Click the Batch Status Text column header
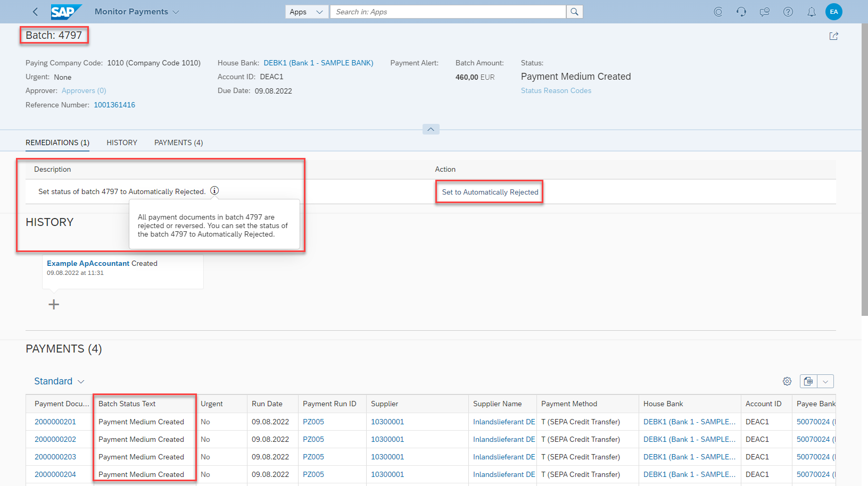 [x=145, y=404]
